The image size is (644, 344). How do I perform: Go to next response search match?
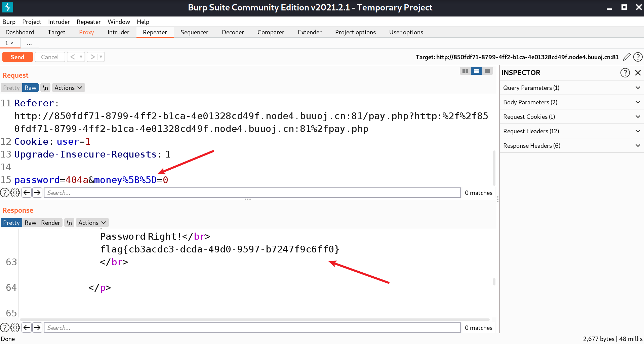pos(37,328)
